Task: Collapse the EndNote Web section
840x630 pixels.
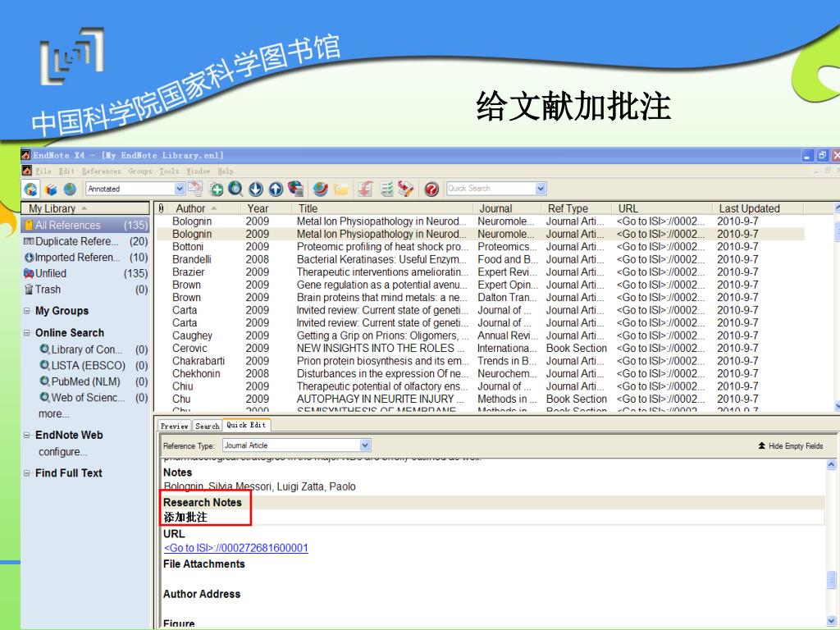Action: 27,435
